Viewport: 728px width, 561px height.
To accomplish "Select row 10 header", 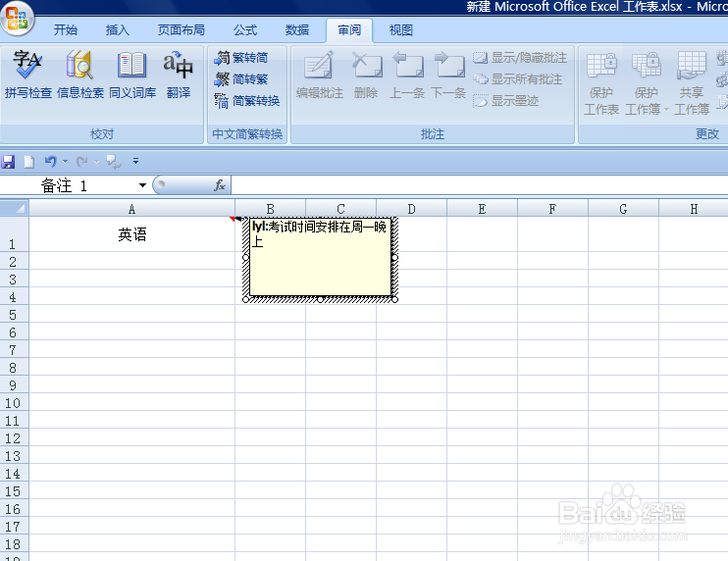I will coord(14,402).
